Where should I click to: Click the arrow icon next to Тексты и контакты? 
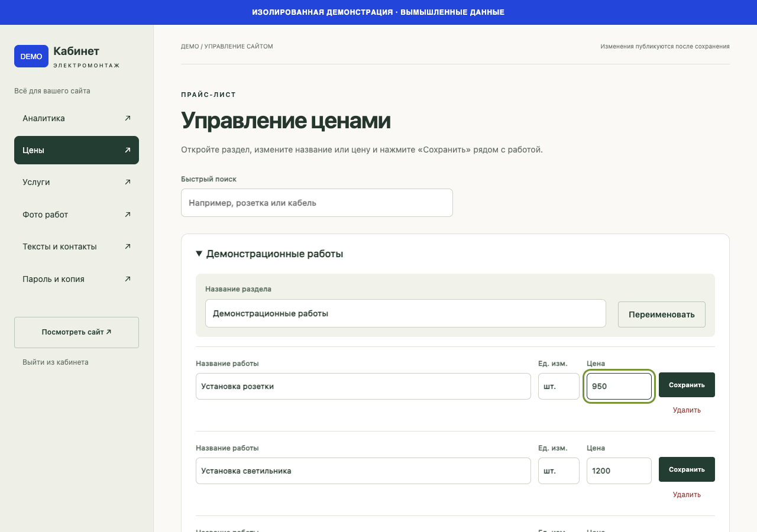[128, 246]
